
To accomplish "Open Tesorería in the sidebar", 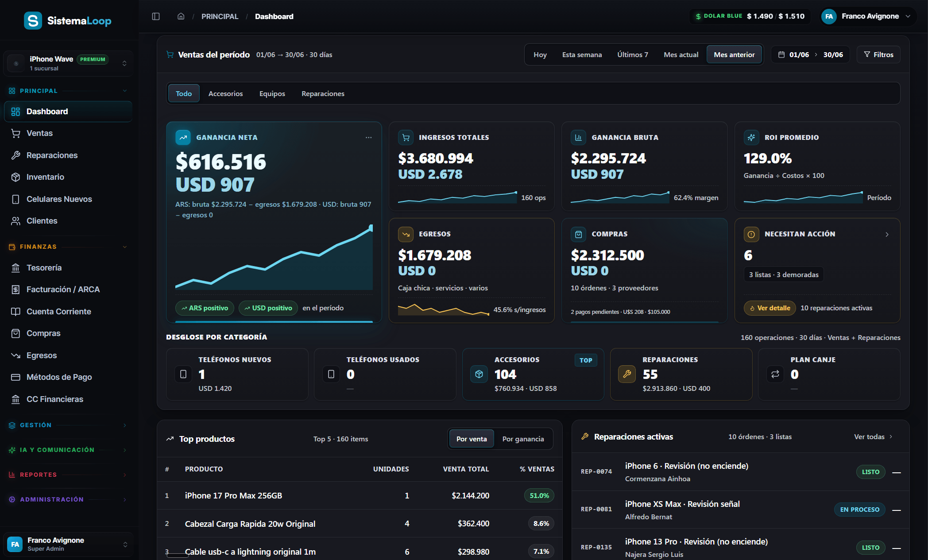I will click(68, 268).
